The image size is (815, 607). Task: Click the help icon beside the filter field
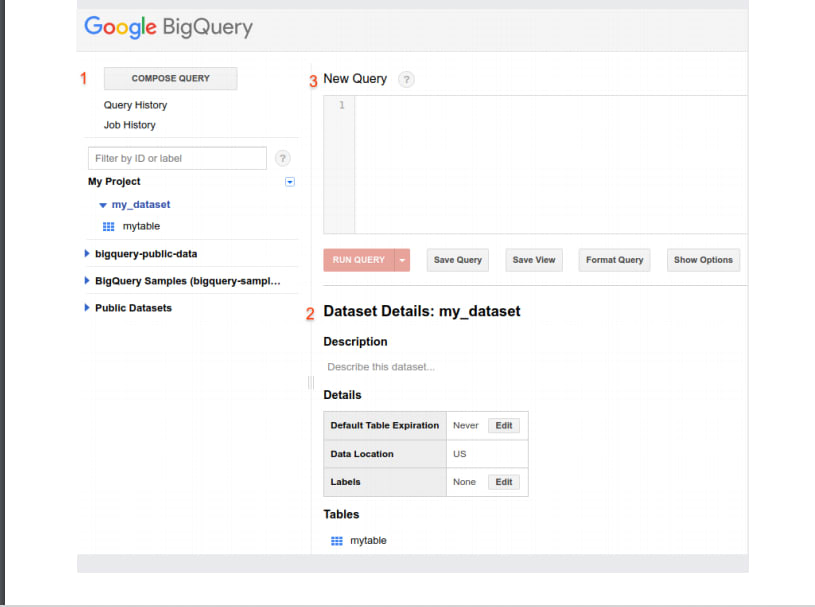(x=282, y=158)
